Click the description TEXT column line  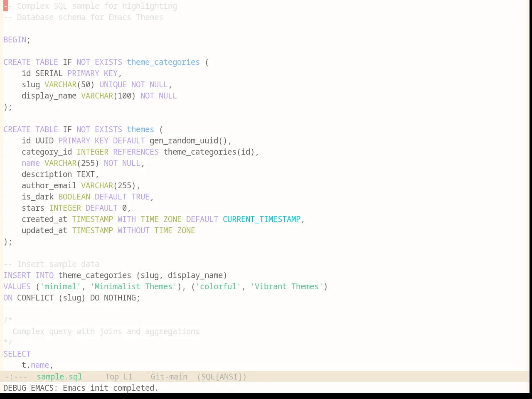click(60, 174)
